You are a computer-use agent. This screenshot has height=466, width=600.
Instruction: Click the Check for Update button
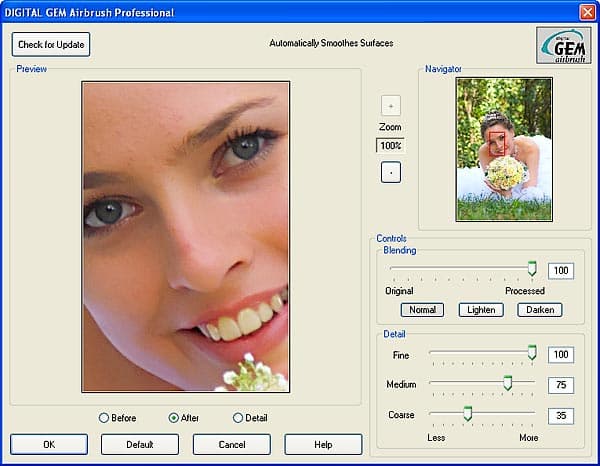pyautogui.click(x=51, y=44)
